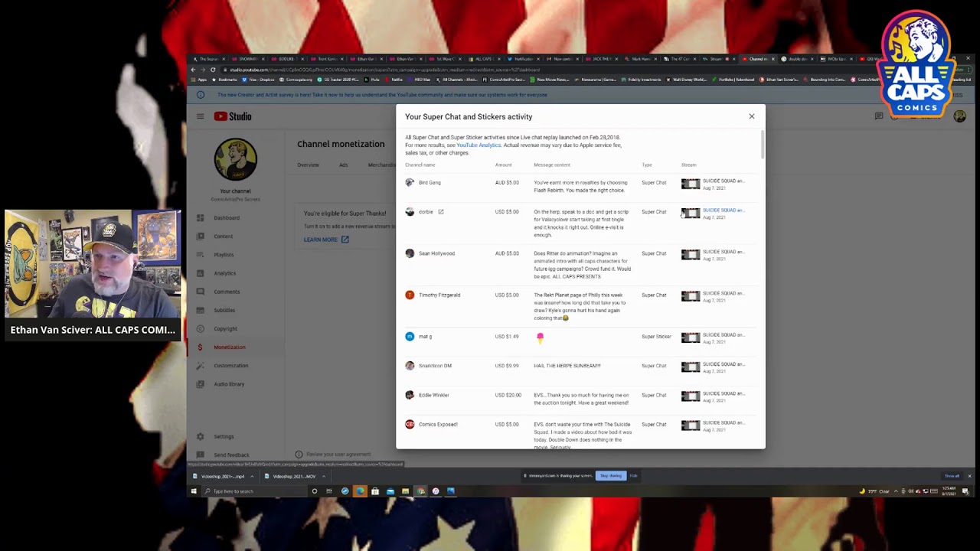Click the open-channel icon next to dorbie
This screenshot has height=551, width=980.
(x=440, y=212)
